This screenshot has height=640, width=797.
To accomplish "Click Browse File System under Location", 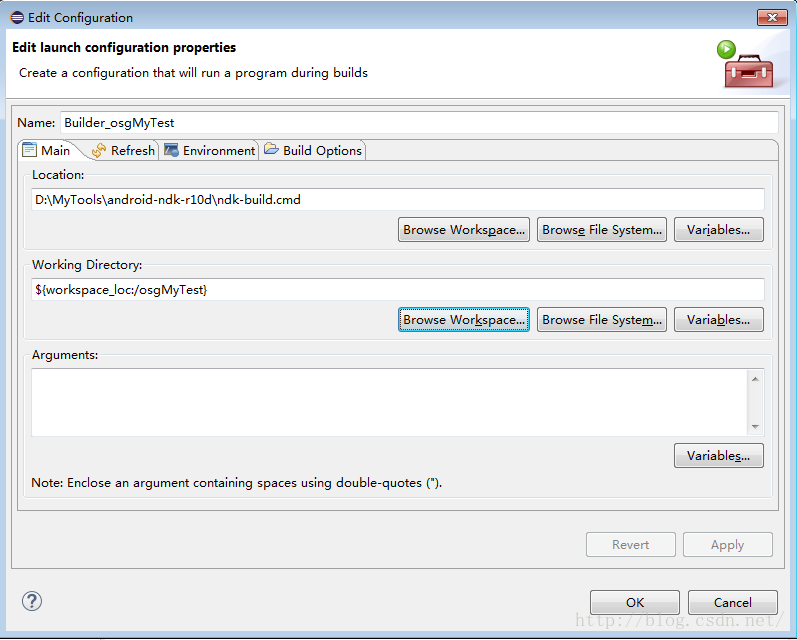I will [602, 230].
